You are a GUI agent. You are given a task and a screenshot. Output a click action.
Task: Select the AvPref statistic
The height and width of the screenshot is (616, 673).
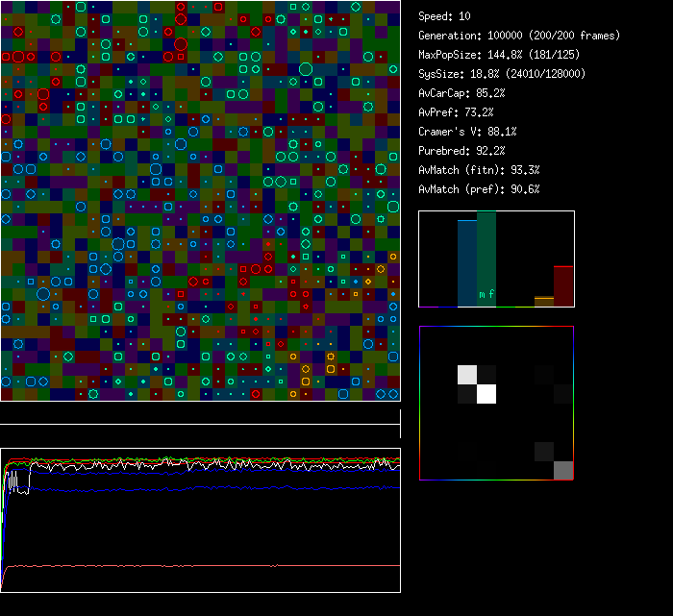click(x=456, y=112)
